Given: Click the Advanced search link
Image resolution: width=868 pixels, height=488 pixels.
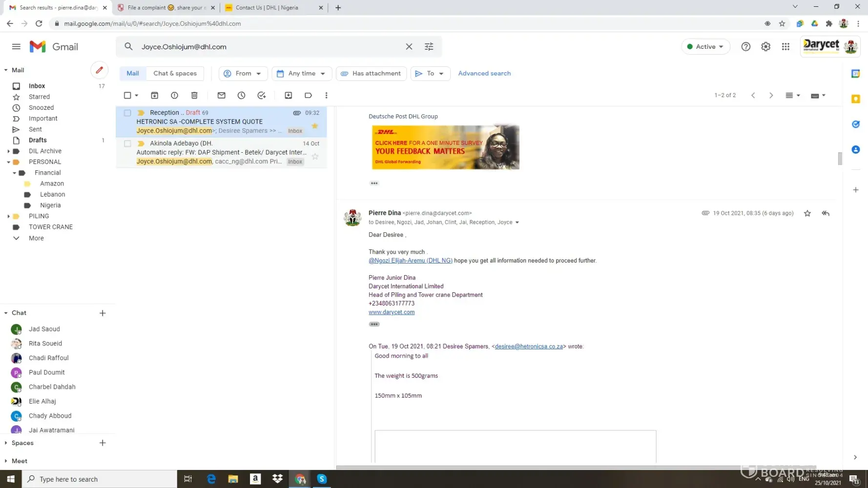Looking at the screenshot, I should point(484,74).
